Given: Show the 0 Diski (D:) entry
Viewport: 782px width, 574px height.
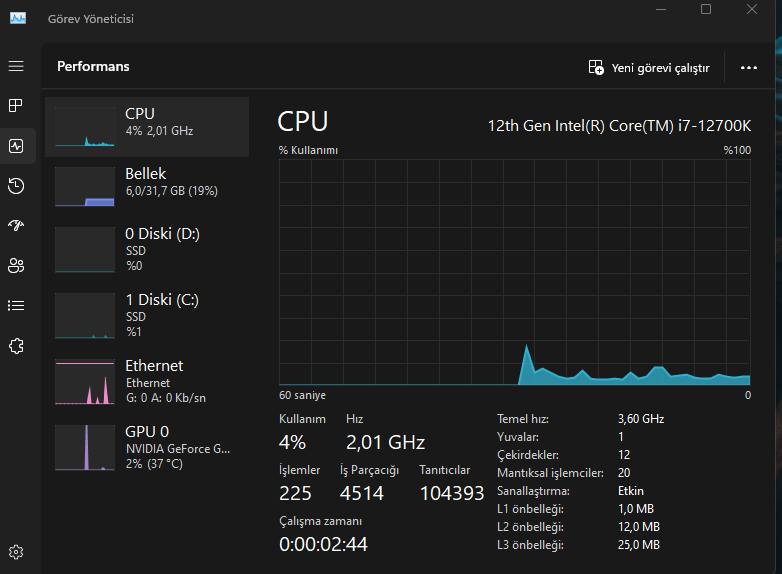Looking at the screenshot, I should point(147,249).
